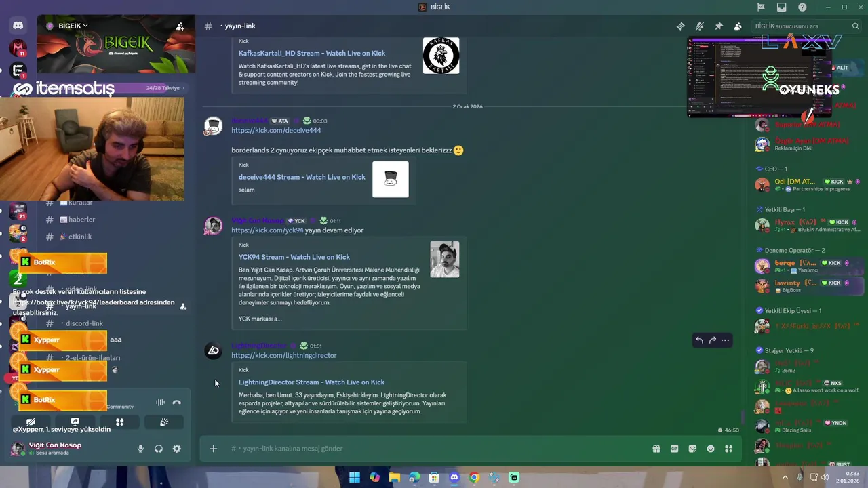868x488 pixels.
Task: Toggle channel notification mute bell icon
Action: pyautogui.click(x=700, y=26)
